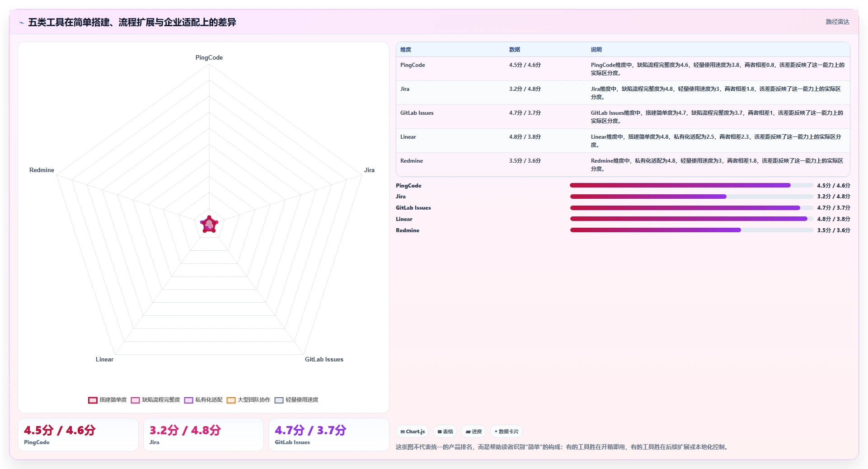The image size is (868, 469).
Task: Click the PingCode description text in the table
Action: [718, 69]
